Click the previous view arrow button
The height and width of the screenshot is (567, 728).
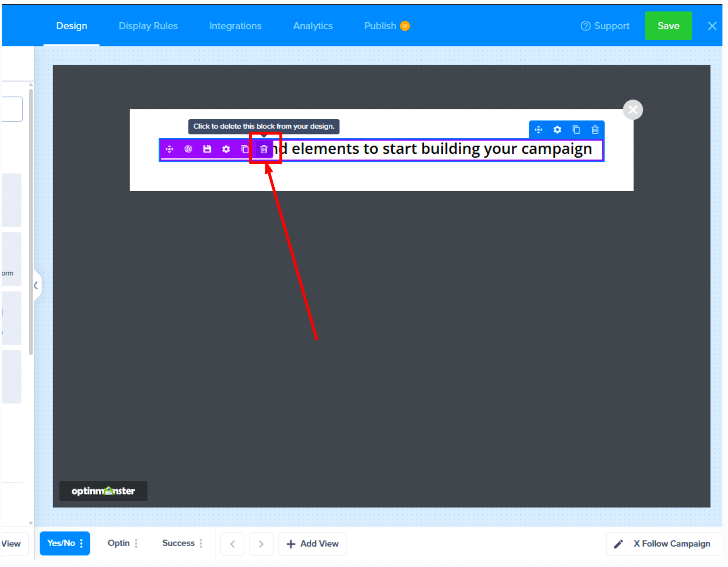232,544
